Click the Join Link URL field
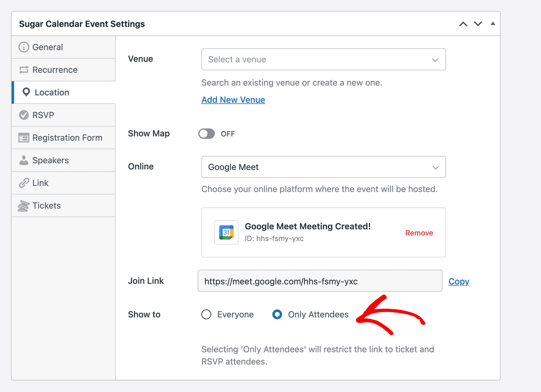The width and height of the screenshot is (541, 392). (x=320, y=281)
